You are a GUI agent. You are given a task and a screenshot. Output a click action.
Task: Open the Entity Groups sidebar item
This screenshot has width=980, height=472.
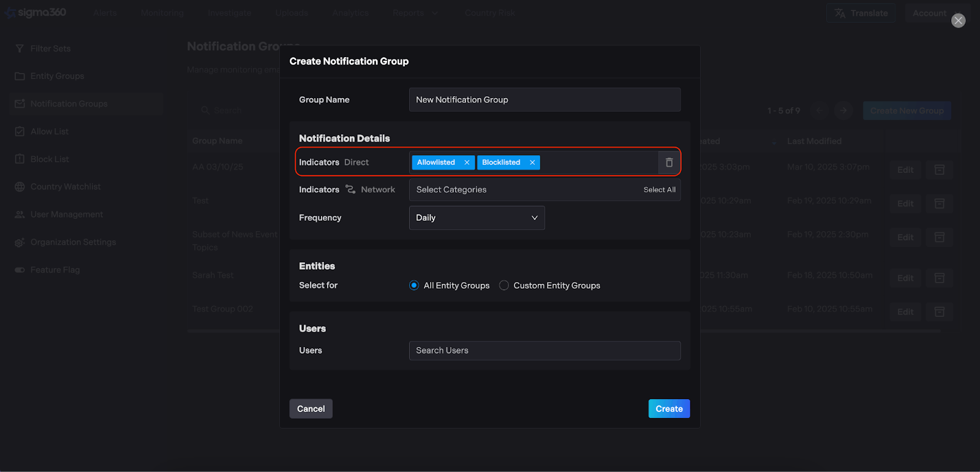tap(57, 76)
